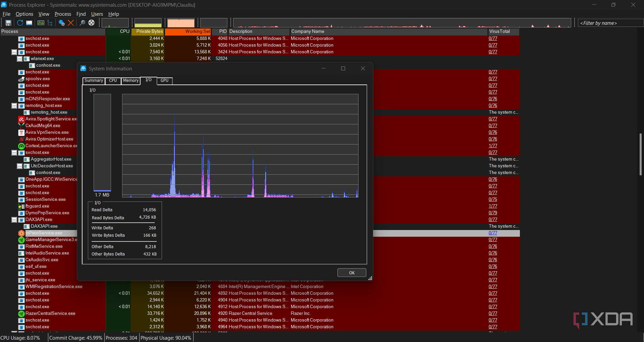The height and width of the screenshot is (342, 644).
Task: Open the Find menu
Action: [x=81, y=14]
